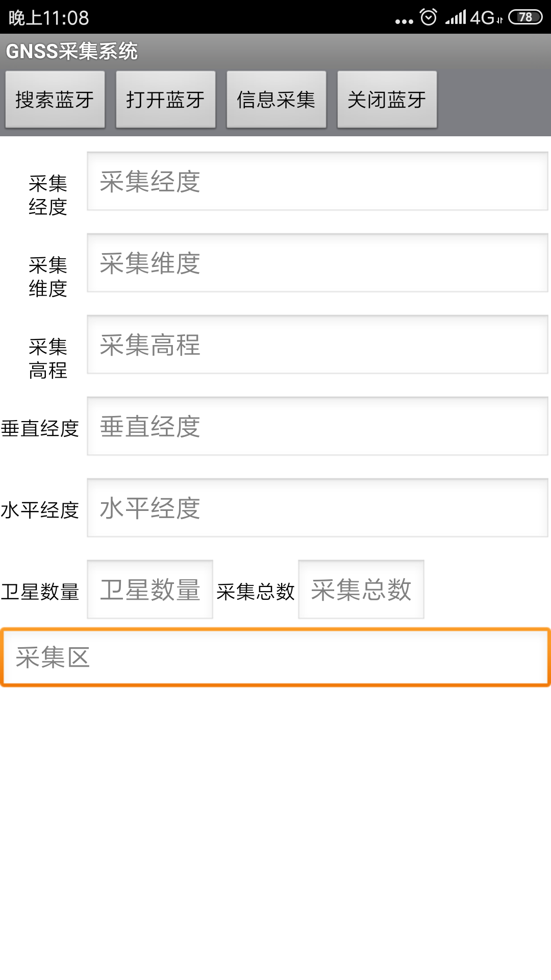Select the 采集高程 text box
Image resolution: width=551 pixels, height=980 pixels.
click(317, 345)
